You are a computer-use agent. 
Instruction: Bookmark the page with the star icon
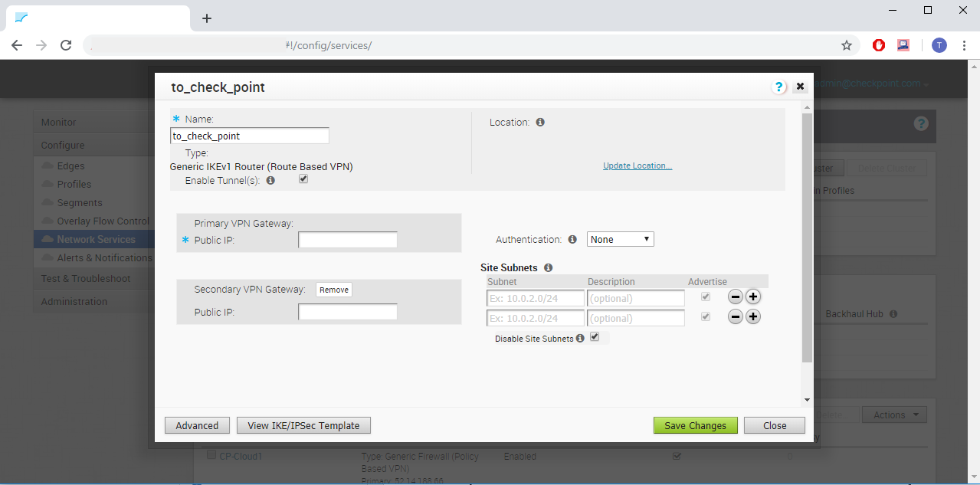pos(847,45)
